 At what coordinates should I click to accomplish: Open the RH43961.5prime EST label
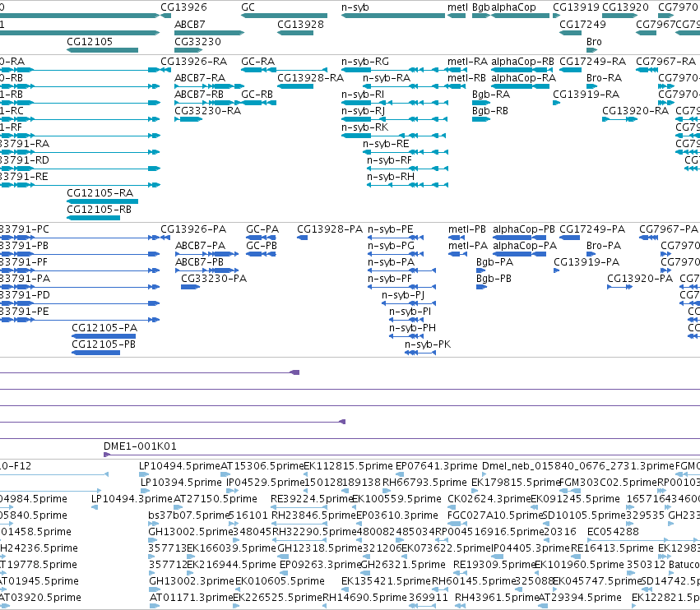tap(497, 598)
